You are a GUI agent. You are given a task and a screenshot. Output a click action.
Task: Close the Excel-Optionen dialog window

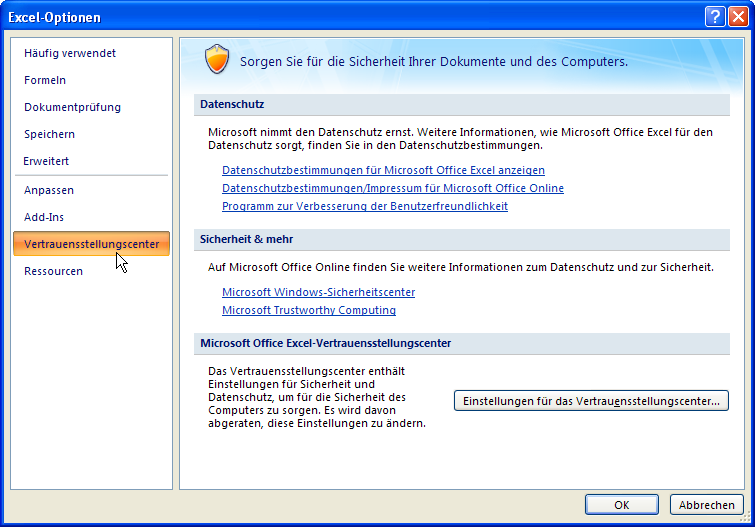(x=737, y=17)
